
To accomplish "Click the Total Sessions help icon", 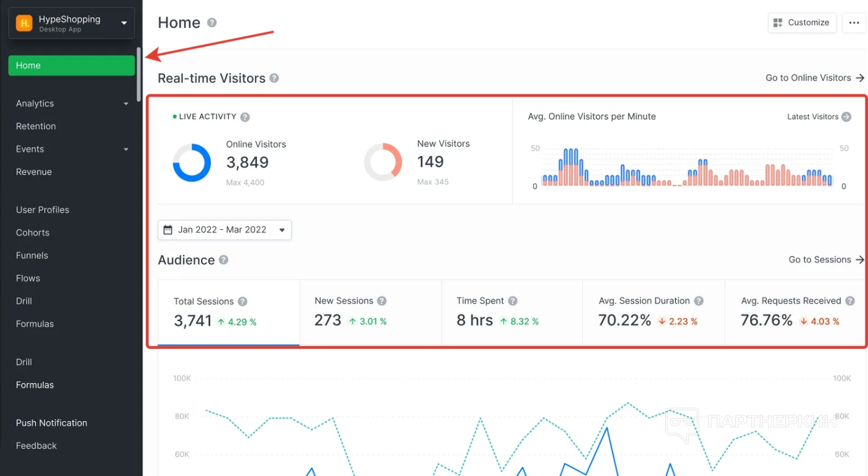I will click(x=242, y=302).
